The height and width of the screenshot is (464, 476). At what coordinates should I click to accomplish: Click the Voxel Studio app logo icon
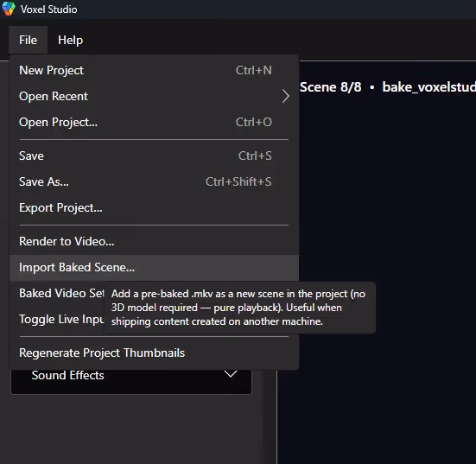[9, 9]
